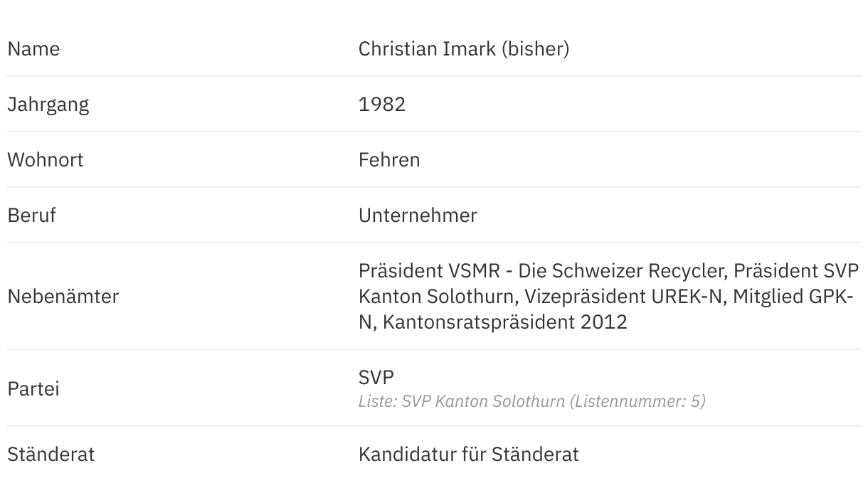868x488 pixels.
Task: Click the profession value Unternehmer
Action: [x=418, y=216]
